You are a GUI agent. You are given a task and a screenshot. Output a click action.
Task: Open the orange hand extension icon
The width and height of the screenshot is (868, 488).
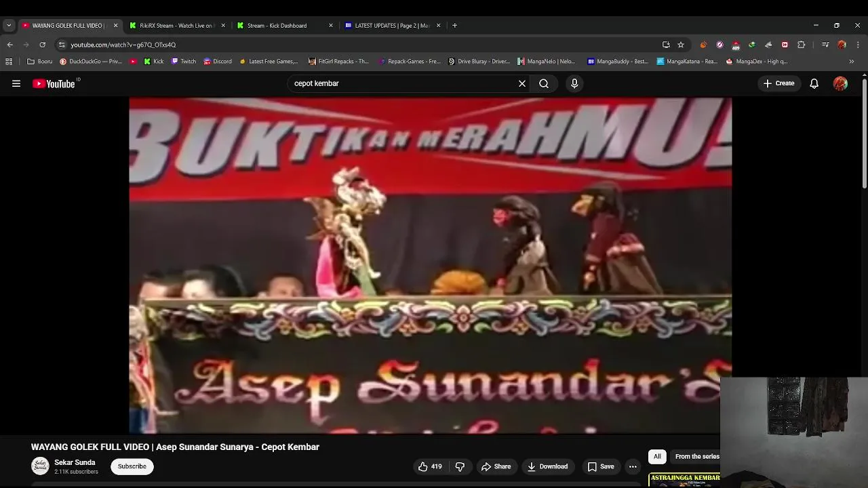tap(703, 45)
